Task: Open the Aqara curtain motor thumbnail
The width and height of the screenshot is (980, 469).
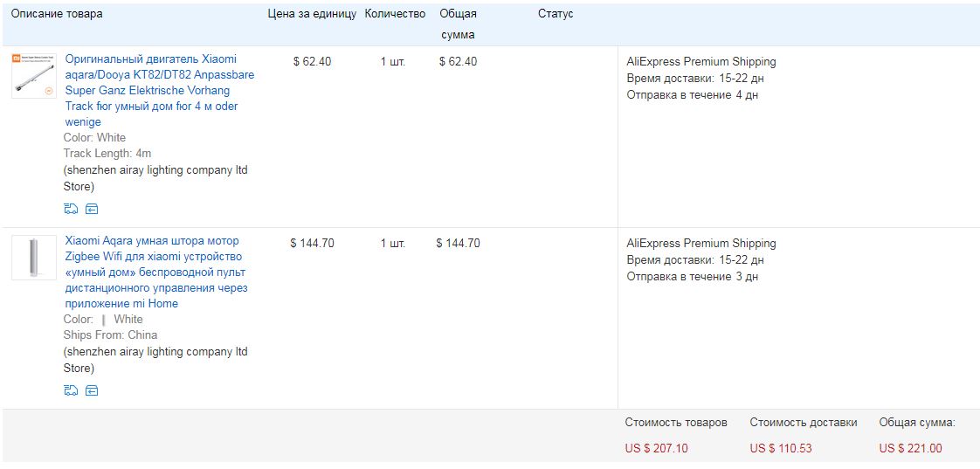Action: click(x=34, y=258)
